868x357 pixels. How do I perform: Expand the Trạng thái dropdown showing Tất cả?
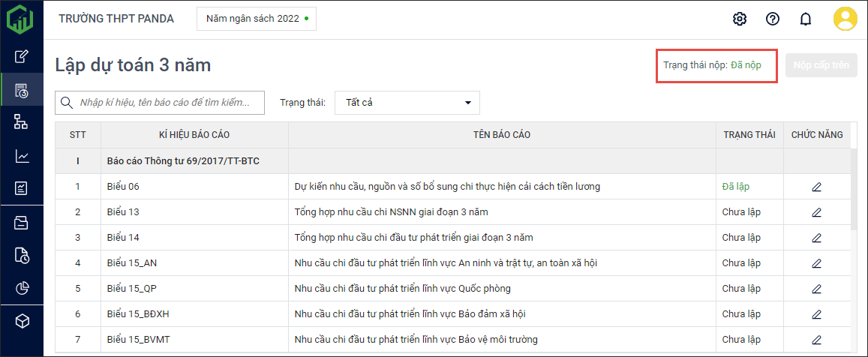[x=407, y=103]
